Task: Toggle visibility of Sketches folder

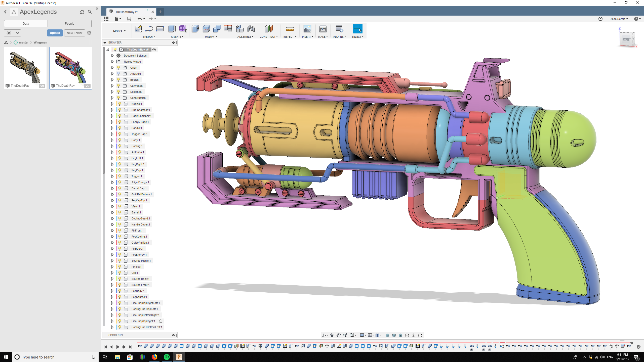Action: pos(118,92)
